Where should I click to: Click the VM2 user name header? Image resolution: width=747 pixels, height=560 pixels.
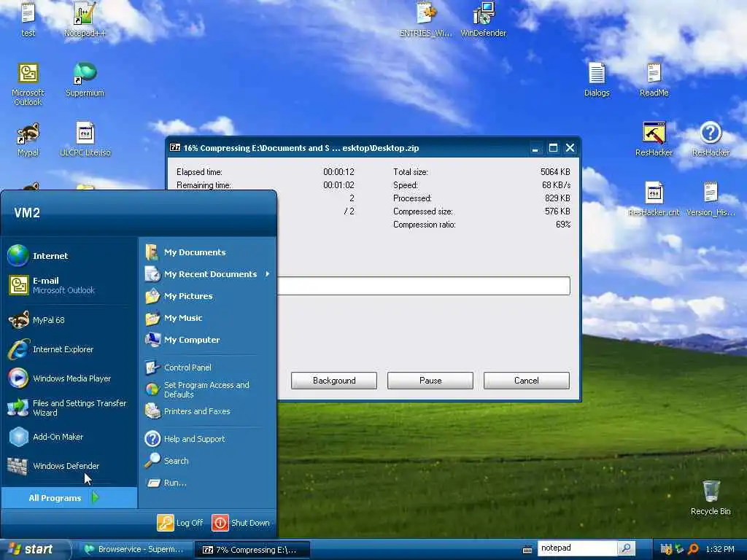(x=27, y=212)
